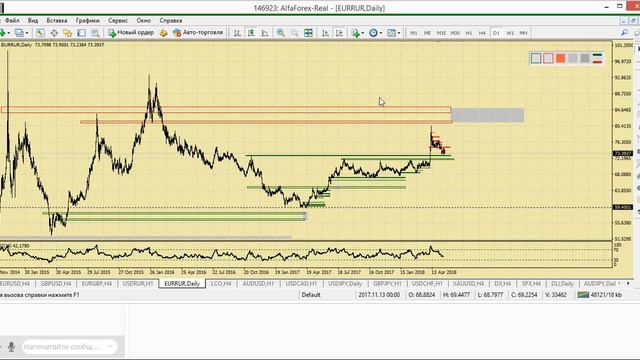Select the H4 timeframe
Viewport: 640px width, 360px height.
pos(482,33)
